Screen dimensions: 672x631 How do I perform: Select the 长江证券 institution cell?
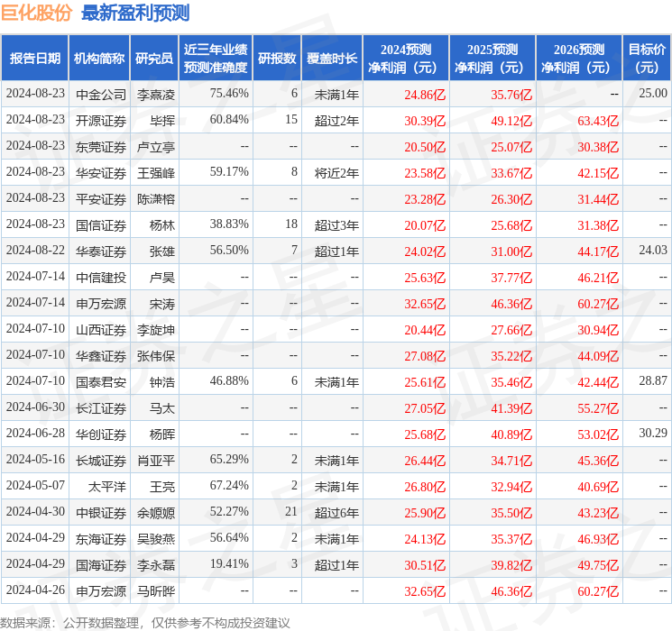pos(101,408)
